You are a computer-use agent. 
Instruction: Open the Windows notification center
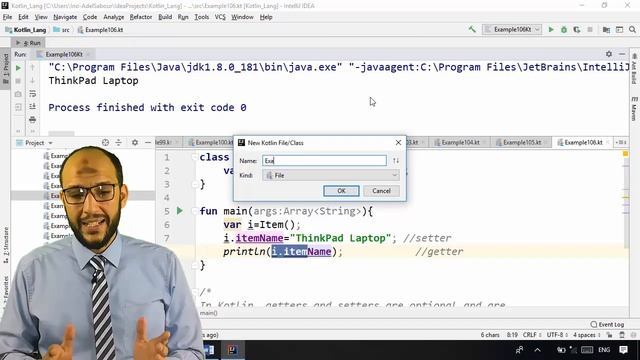pos(623,350)
